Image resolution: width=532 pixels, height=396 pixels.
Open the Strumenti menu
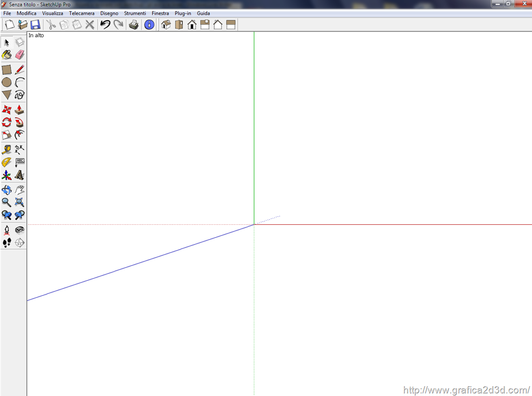pyautogui.click(x=135, y=13)
